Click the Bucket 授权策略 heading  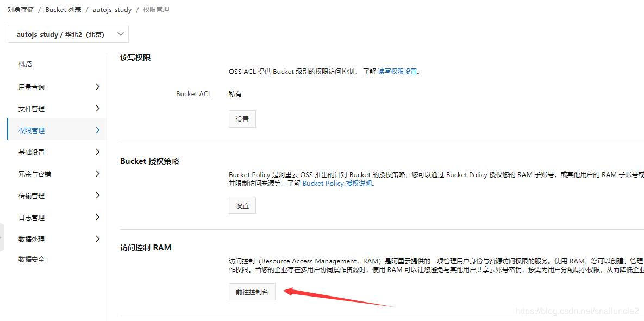(x=149, y=161)
